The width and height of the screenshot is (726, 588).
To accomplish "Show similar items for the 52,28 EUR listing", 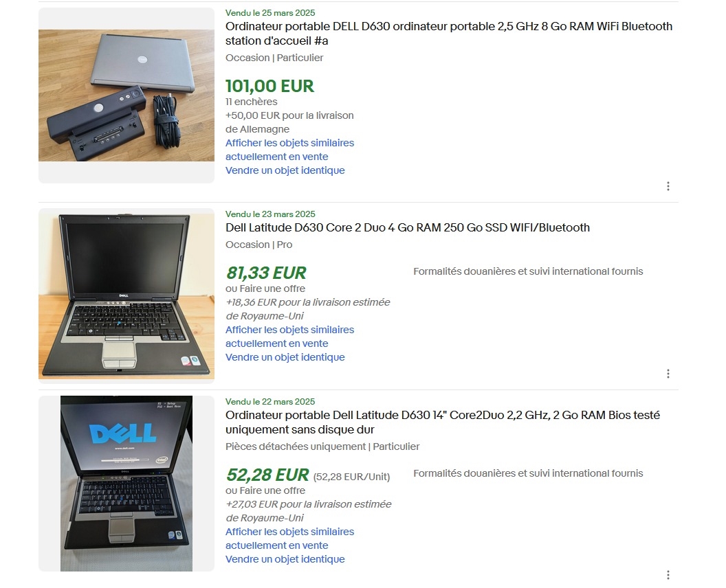I will click(x=289, y=539).
